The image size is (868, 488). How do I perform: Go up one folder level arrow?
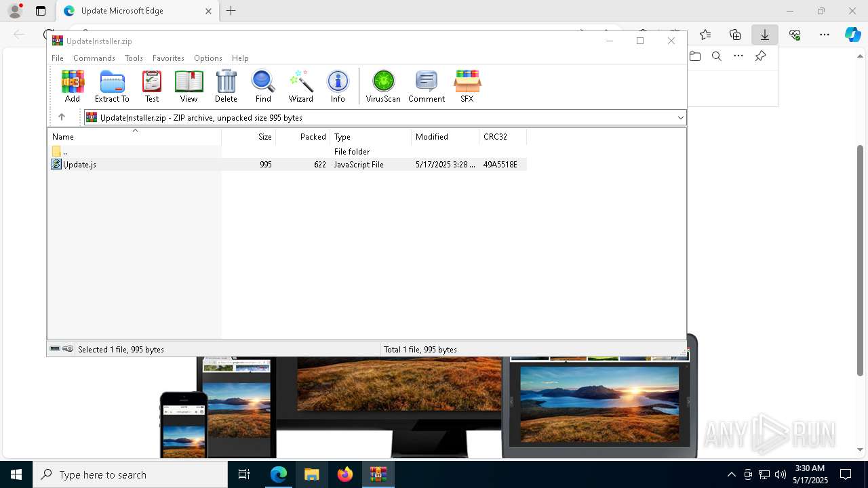point(62,117)
